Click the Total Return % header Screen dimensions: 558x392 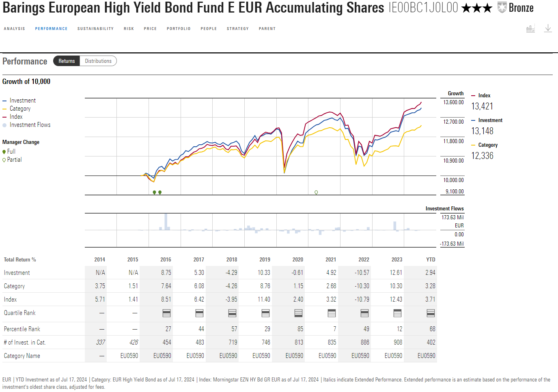pos(20,259)
